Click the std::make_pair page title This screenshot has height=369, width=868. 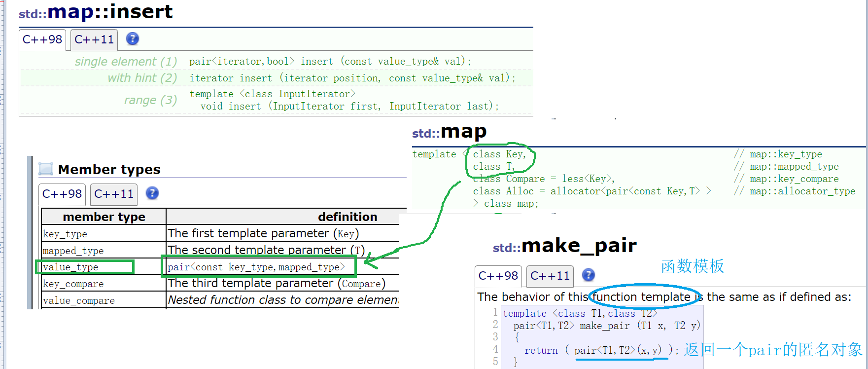pos(565,246)
